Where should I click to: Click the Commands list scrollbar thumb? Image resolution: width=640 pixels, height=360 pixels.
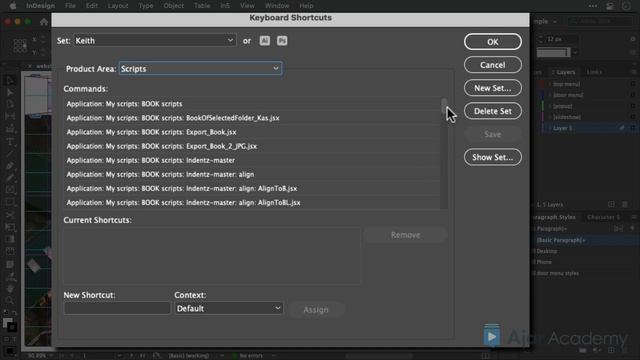444,107
